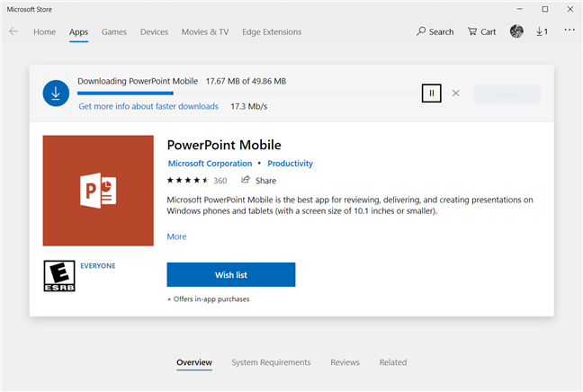
Task: Switch to the Games tab
Action: [x=113, y=31]
